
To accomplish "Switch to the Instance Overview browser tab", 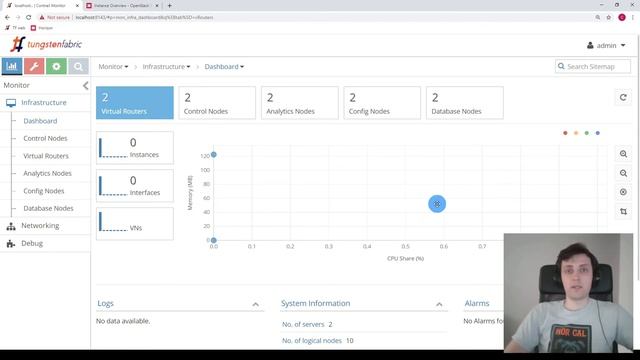I will click(x=121, y=6).
